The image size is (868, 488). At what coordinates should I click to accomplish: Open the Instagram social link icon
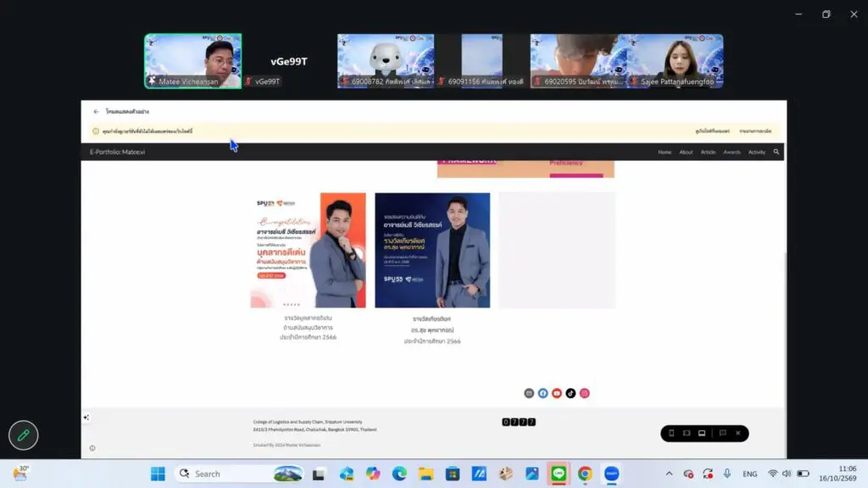585,393
